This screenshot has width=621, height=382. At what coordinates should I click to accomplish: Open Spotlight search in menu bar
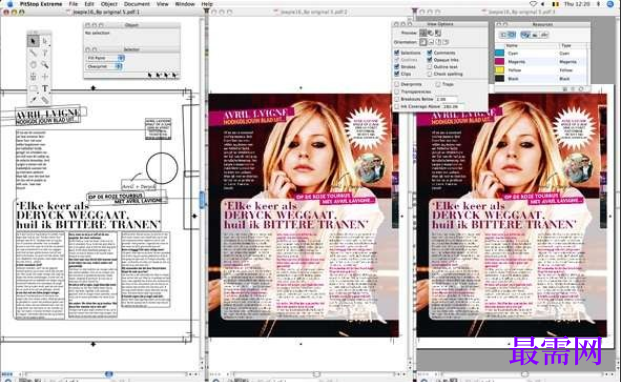(x=610, y=4)
